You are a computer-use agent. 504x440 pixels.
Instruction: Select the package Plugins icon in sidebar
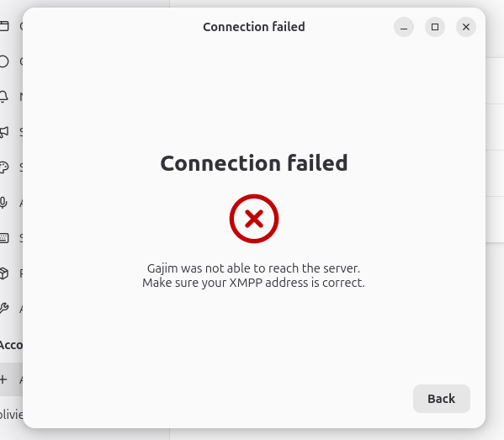(4, 273)
